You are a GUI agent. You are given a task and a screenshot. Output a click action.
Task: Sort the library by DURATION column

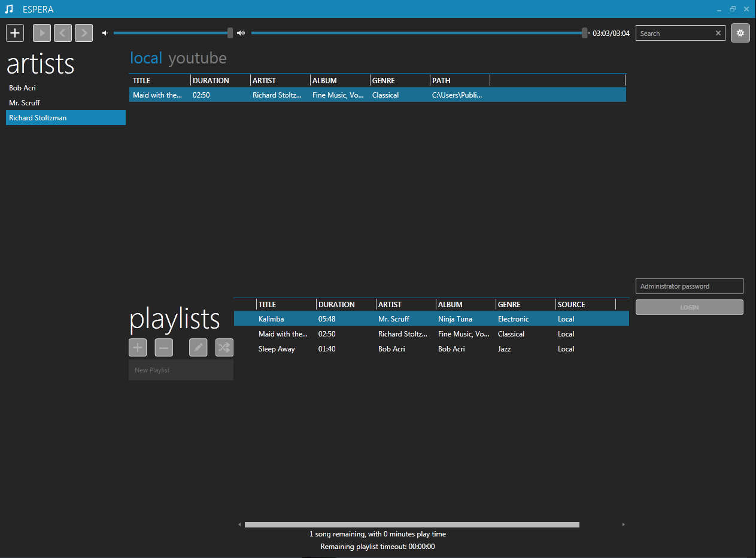(211, 80)
